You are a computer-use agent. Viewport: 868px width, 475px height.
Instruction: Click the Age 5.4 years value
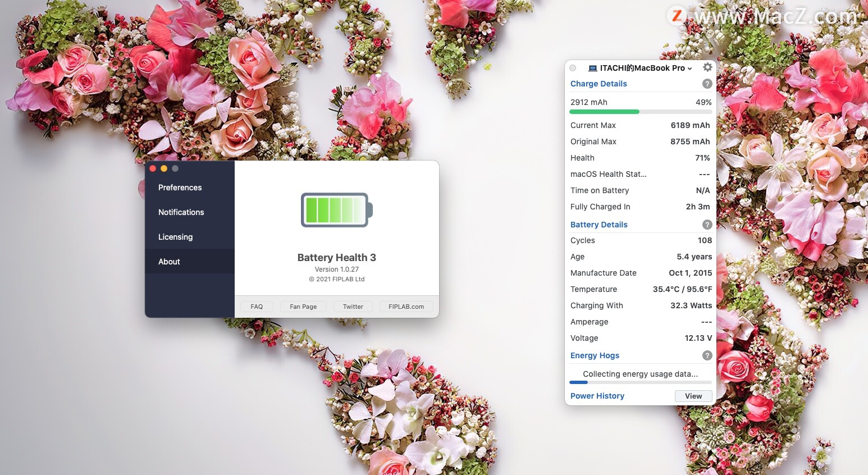(694, 257)
